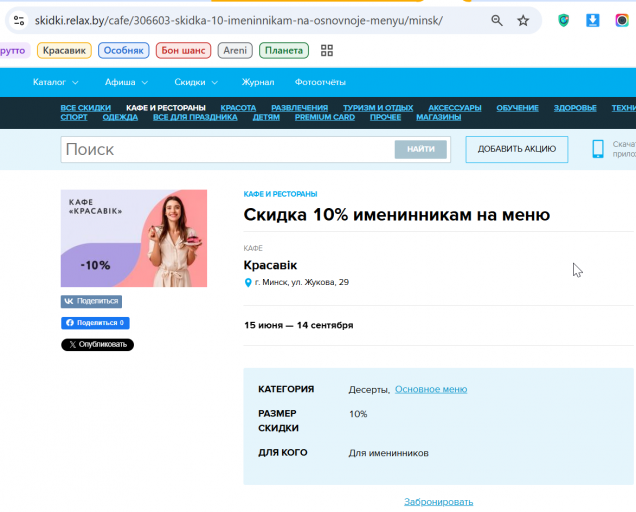Expand the Афиша dropdown menu
636x512 pixels.
pyautogui.click(x=126, y=82)
